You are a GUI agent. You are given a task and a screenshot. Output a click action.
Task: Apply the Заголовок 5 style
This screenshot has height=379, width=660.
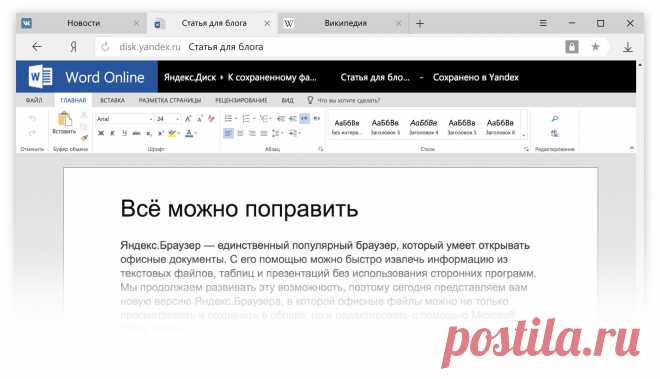tap(462, 126)
